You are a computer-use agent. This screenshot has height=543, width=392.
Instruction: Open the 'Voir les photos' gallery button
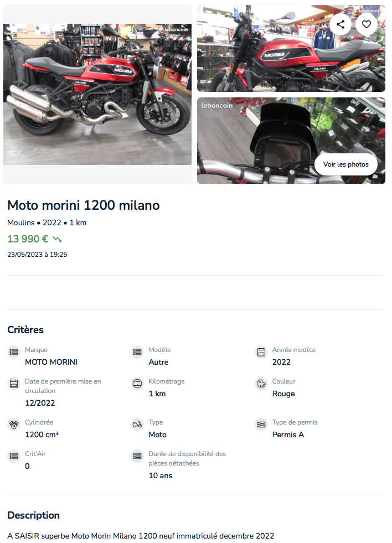[345, 164]
